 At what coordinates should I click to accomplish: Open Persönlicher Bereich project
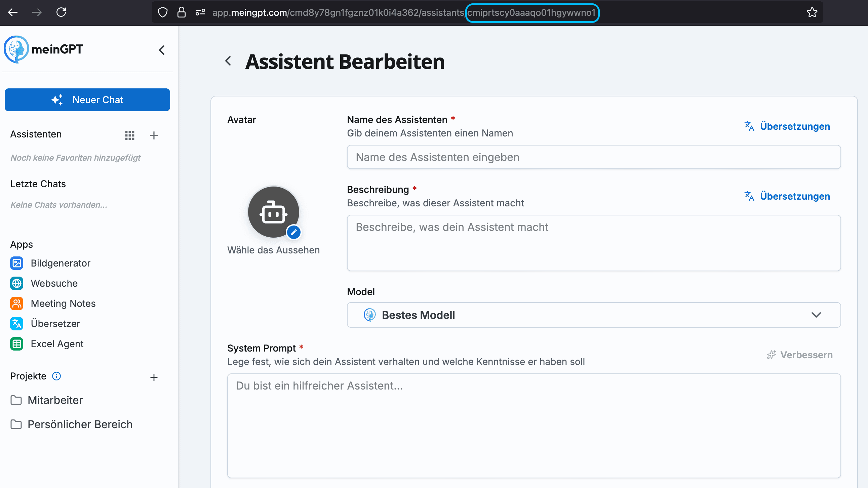(80, 424)
